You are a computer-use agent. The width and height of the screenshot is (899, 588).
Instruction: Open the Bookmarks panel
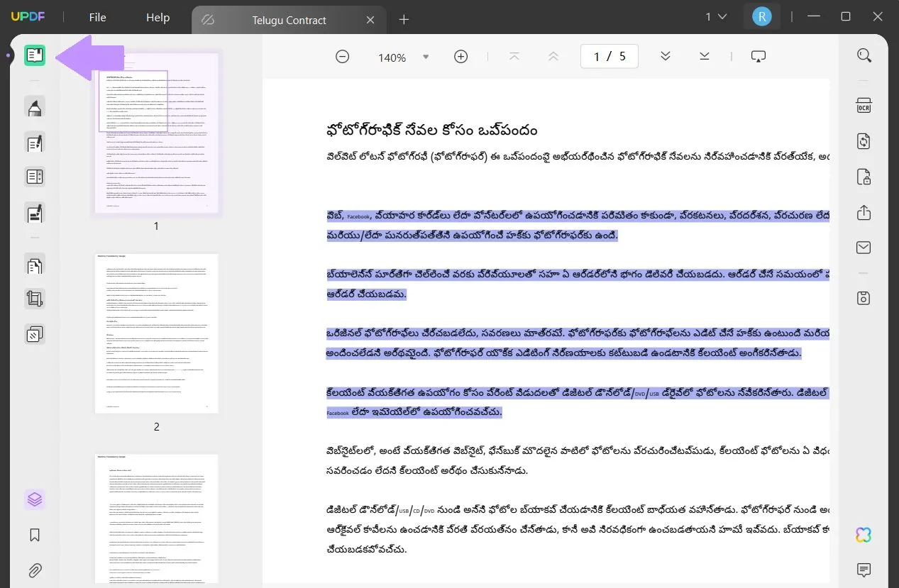coord(34,535)
